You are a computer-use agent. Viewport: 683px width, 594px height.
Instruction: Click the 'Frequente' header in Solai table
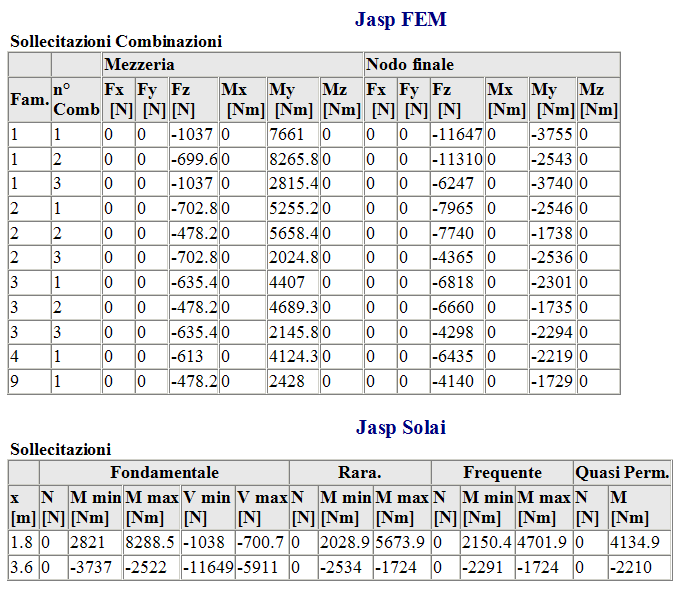point(502,472)
